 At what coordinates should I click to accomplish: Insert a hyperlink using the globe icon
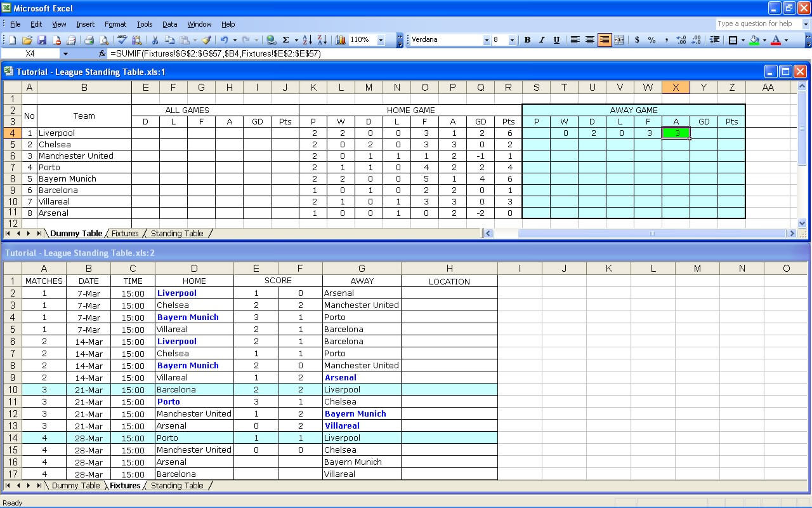tap(271, 40)
